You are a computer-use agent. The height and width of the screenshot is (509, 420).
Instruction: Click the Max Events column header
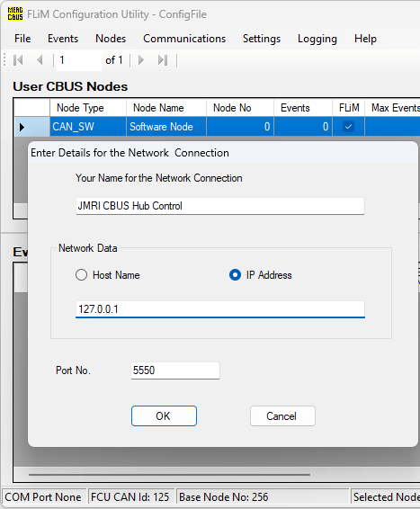[392, 107]
